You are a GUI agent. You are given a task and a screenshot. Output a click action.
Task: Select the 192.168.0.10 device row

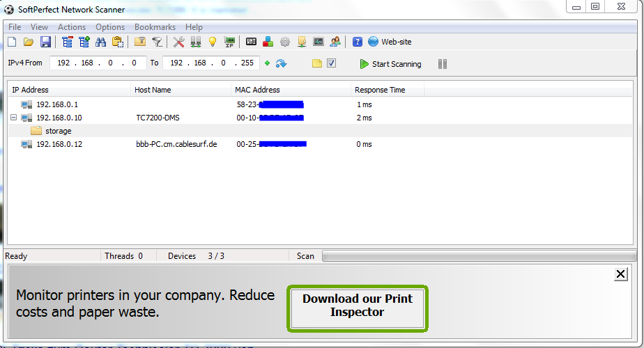[320, 118]
